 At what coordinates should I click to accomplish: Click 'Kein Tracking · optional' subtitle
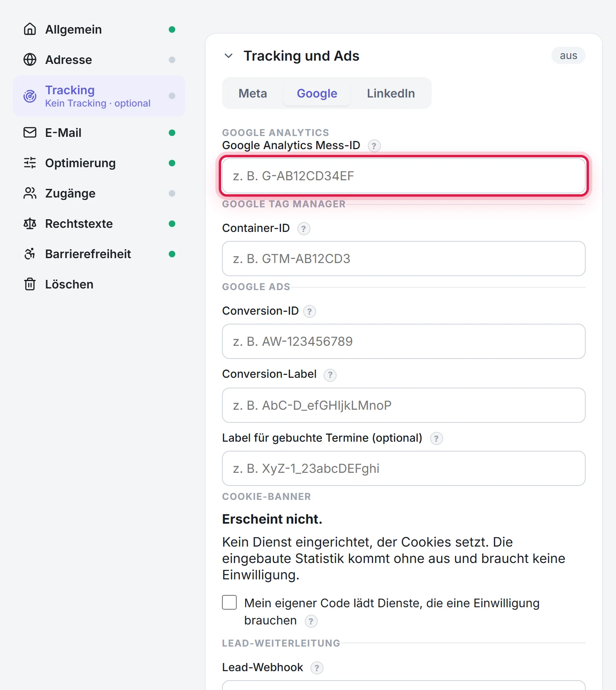click(97, 103)
